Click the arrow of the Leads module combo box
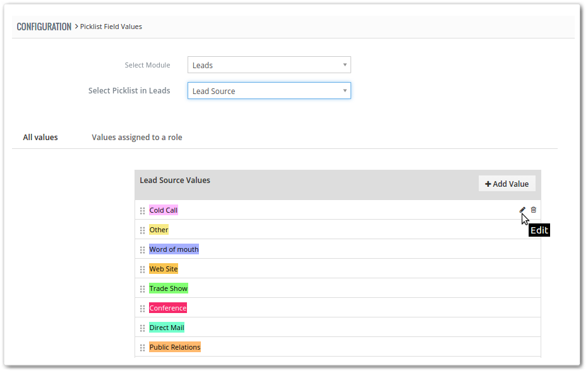 tap(345, 65)
